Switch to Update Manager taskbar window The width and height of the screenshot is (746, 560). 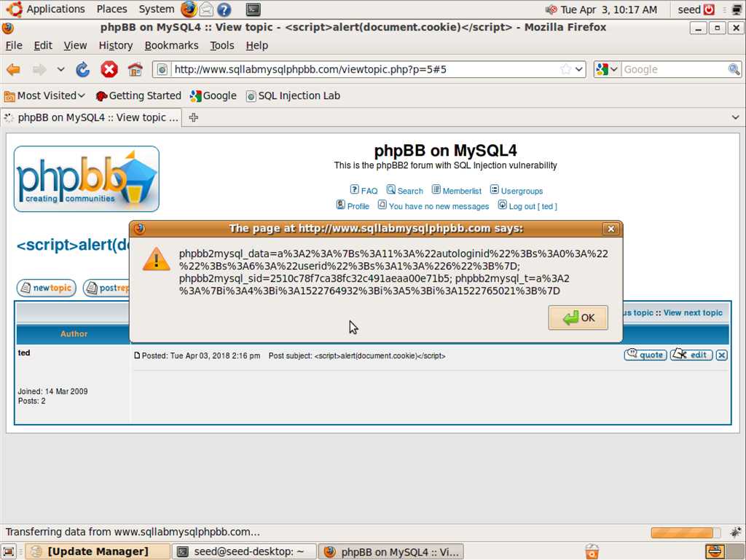click(98, 551)
